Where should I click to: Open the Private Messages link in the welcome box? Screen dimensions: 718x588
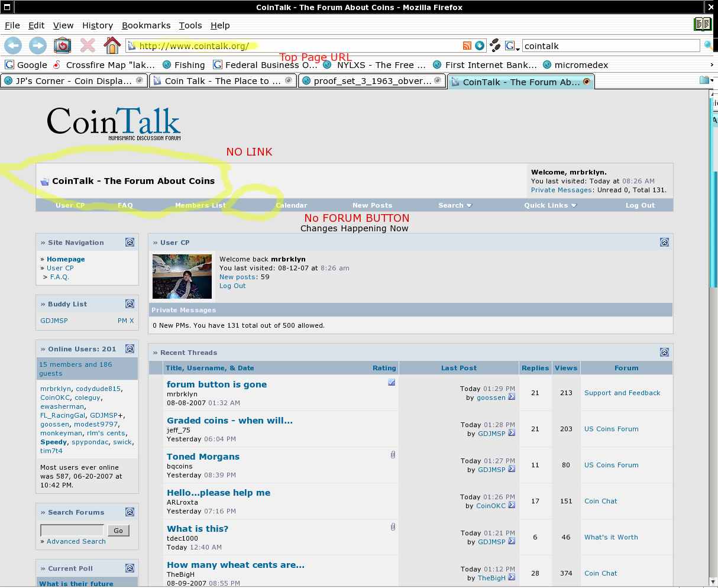pyautogui.click(x=561, y=190)
